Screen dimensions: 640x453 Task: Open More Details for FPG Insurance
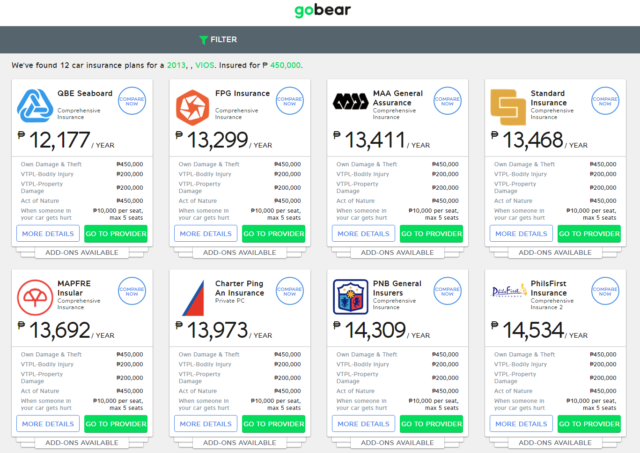point(203,233)
